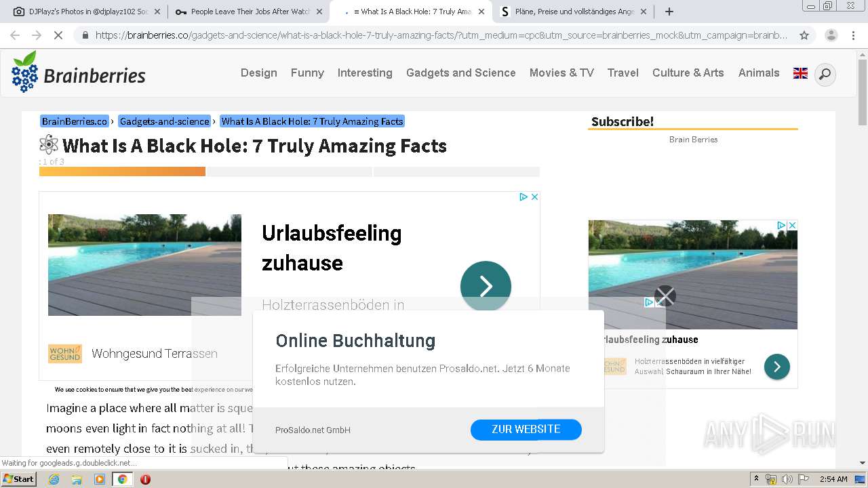Click the teal arrow in Urlaubsfeeling ad
This screenshot has height=488, width=868.
click(486, 286)
